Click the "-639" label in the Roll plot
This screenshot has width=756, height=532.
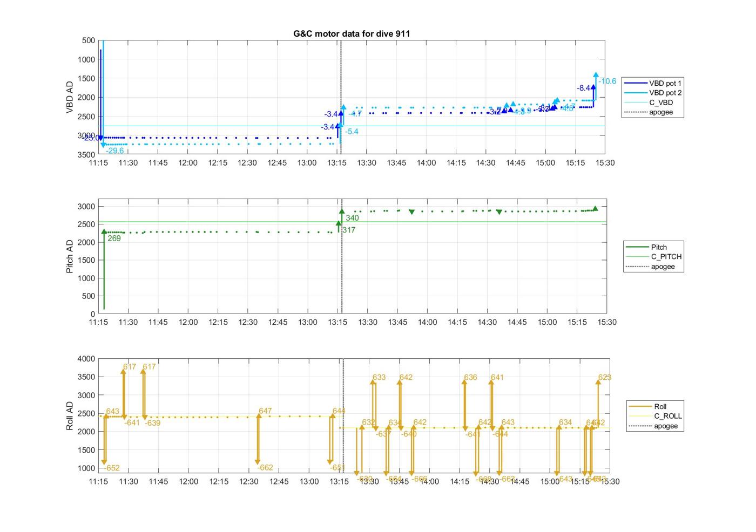[153, 423]
